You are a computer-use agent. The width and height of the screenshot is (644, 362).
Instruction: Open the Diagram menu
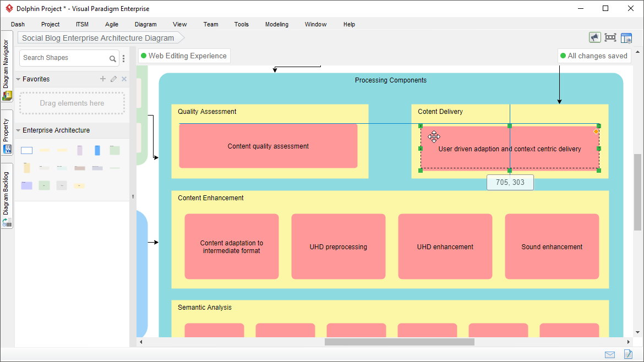[x=145, y=24]
